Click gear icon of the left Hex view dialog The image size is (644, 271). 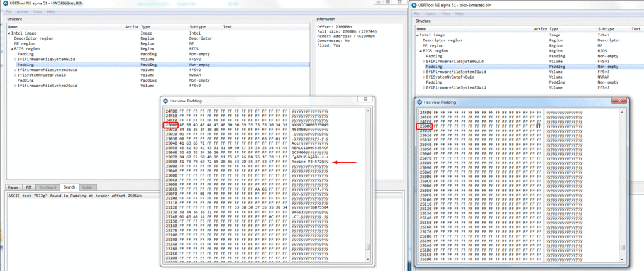coord(165,101)
